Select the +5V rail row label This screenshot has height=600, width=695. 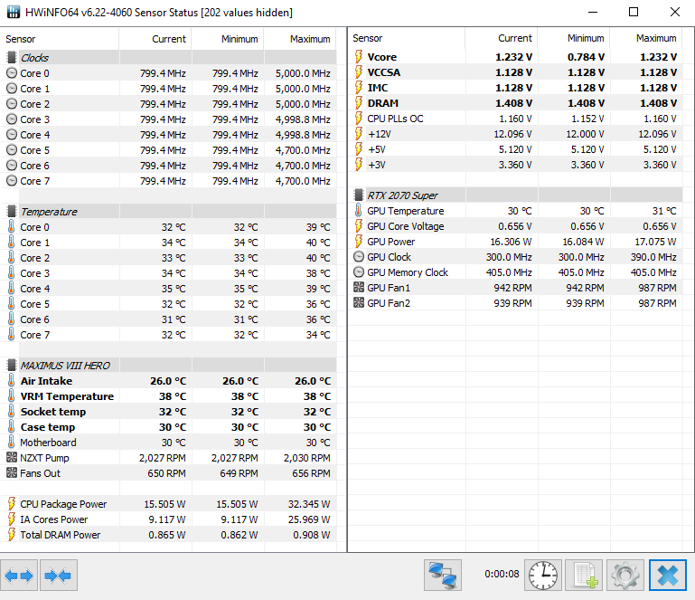click(x=377, y=149)
